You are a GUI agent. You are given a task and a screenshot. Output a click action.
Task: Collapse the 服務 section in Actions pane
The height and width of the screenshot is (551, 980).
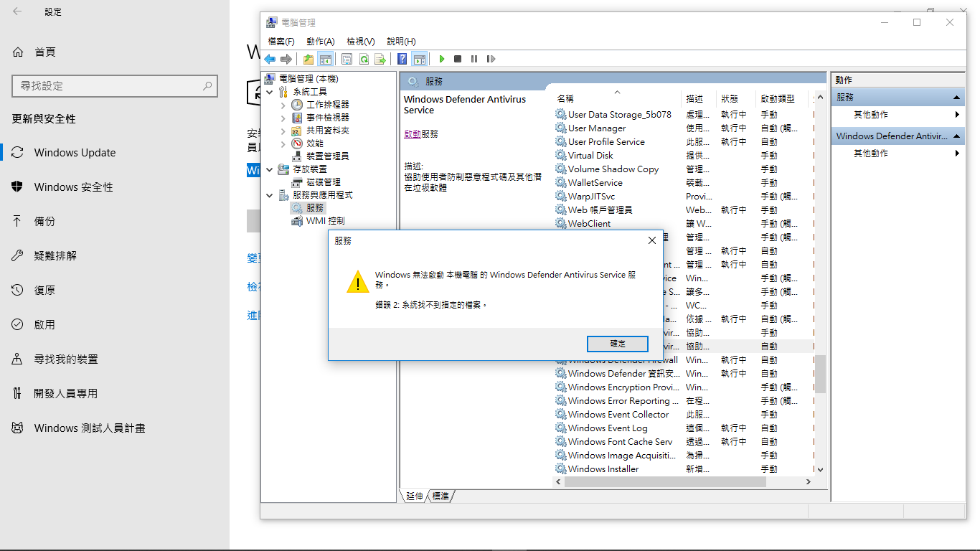click(957, 97)
